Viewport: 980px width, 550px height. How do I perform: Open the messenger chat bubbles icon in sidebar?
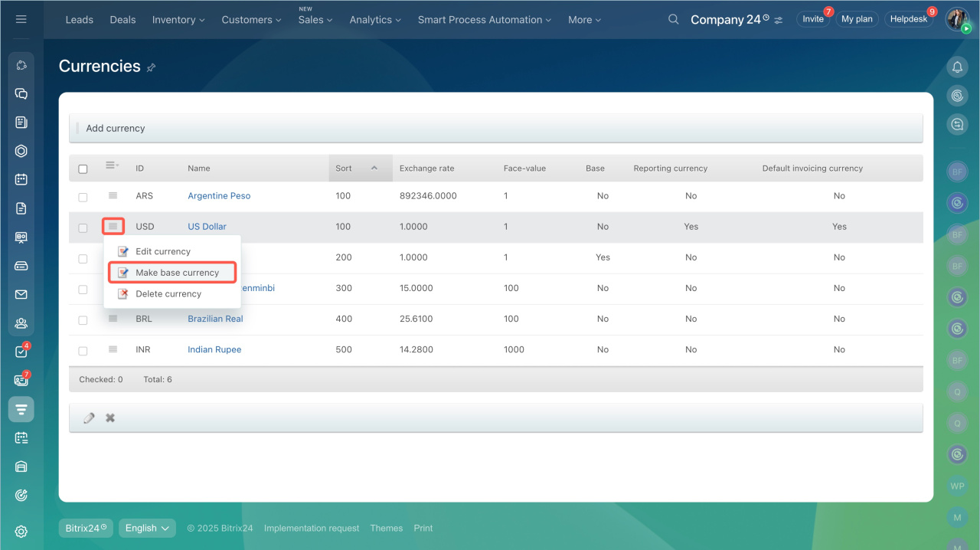(x=21, y=93)
